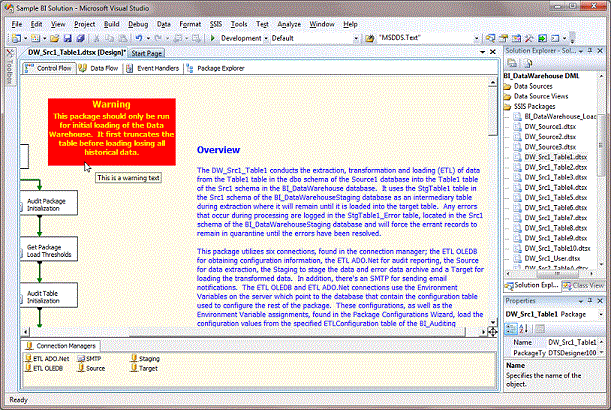The height and width of the screenshot is (410, 611).
Task: Click the Audit Table Initialization task
Action: pos(49,295)
